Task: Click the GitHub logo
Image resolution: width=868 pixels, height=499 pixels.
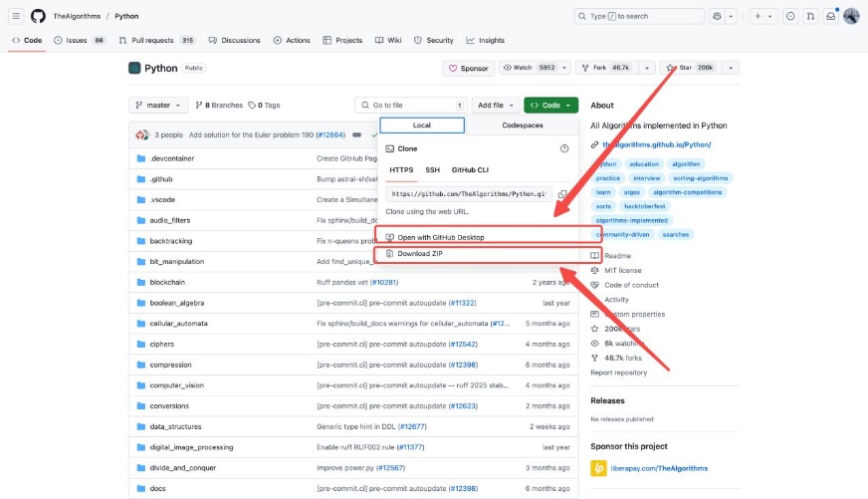Action: [x=38, y=16]
